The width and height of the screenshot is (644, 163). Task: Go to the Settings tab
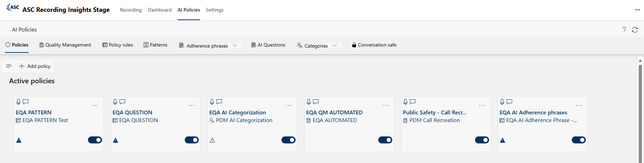pyautogui.click(x=215, y=10)
